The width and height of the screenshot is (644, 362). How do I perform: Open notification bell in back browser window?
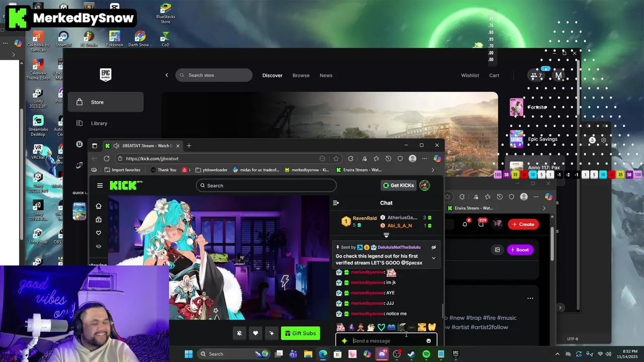click(465, 224)
